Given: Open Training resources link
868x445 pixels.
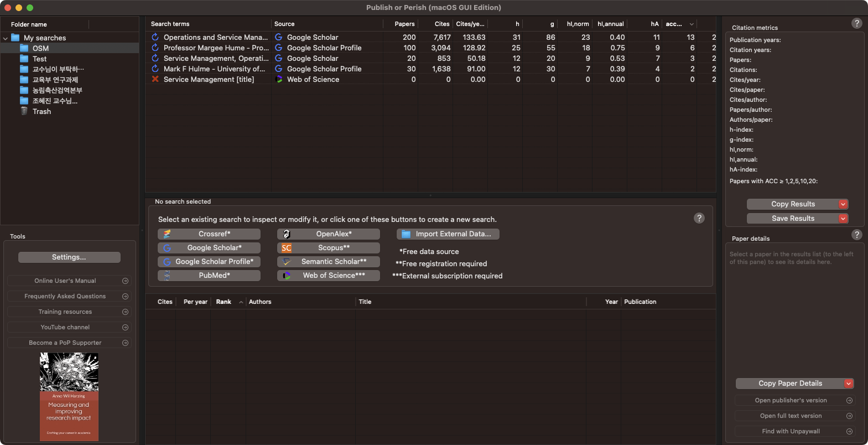Looking at the screenshot, I should tap(69, 312).
